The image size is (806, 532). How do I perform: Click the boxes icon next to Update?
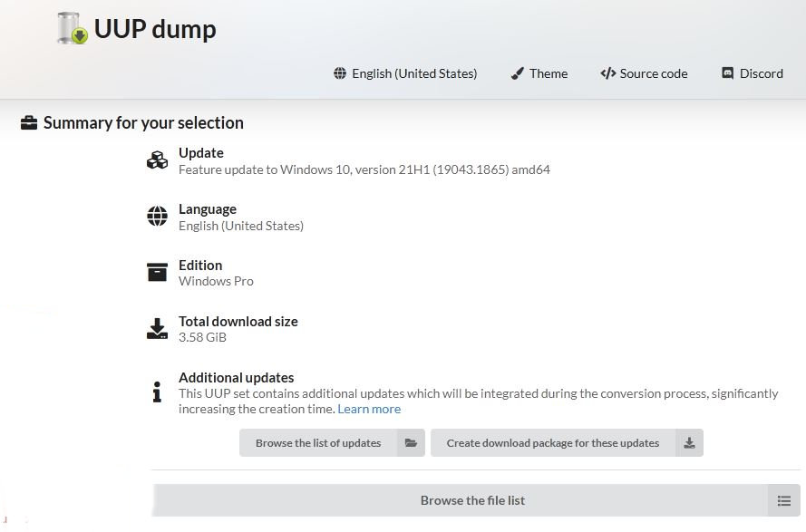(x=157, y=160)
